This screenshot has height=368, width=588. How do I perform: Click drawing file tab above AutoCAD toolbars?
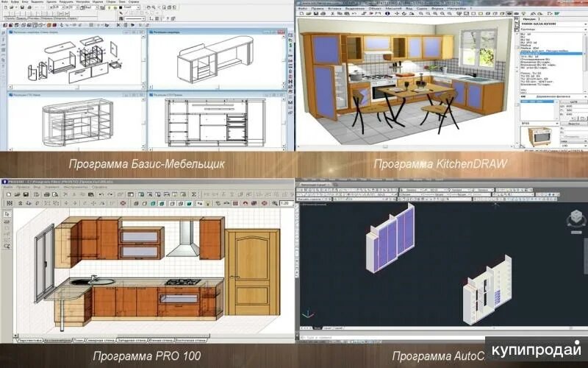point(315,185)
